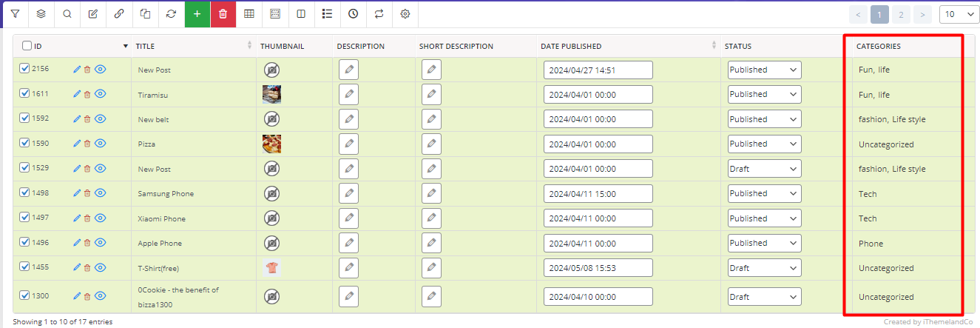Go to page 2 in pagination
980x328 pixels.
tap(901, 14)
